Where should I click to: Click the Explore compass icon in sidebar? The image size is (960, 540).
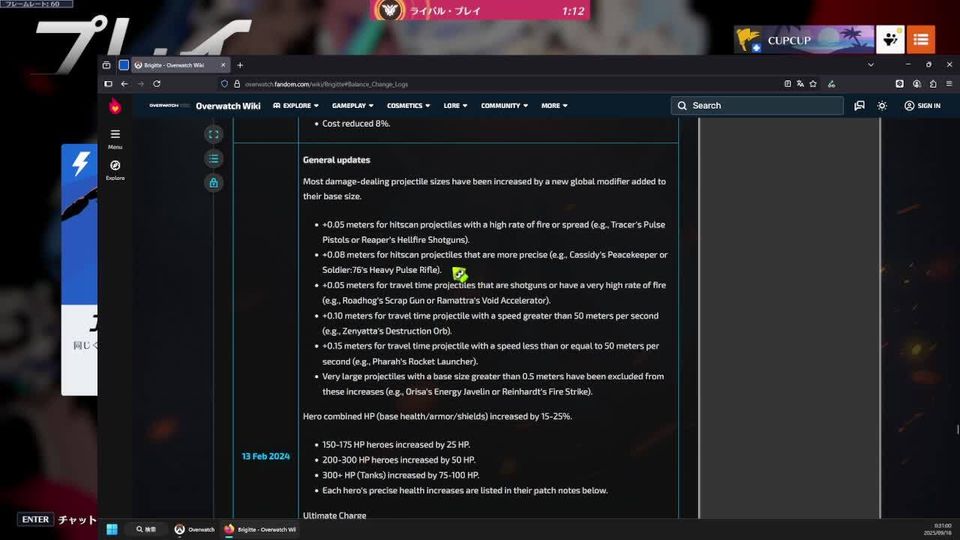coord(115,170)
